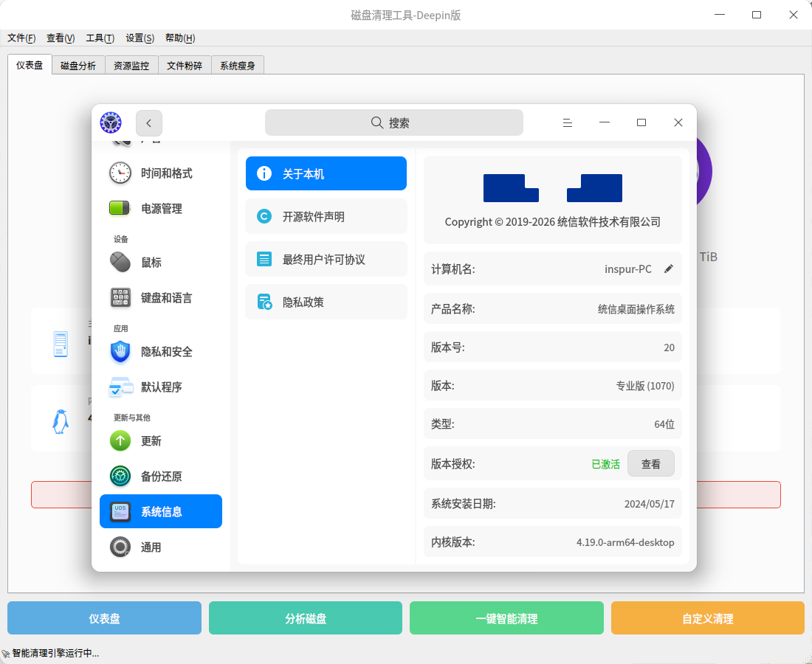Screen dimensions: 812x664
Task: Click the 智能清理引擎运行中... status text
Action: tap(55, 653)
